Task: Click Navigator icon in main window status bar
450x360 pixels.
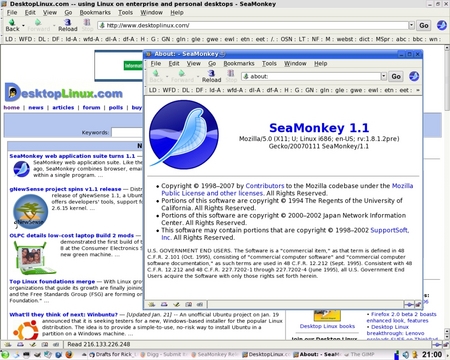Action: click(x=7, y=344)
